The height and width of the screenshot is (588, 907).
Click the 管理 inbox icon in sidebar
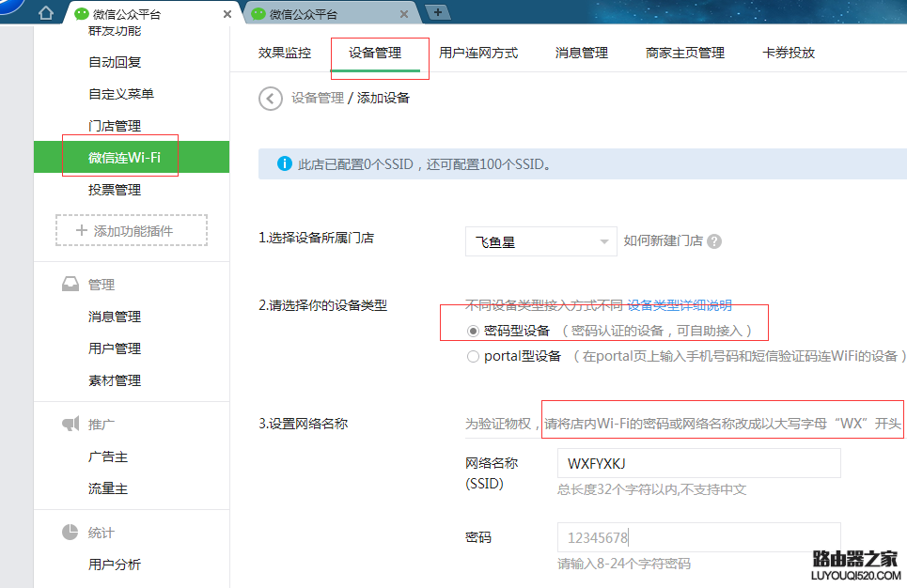70,284
